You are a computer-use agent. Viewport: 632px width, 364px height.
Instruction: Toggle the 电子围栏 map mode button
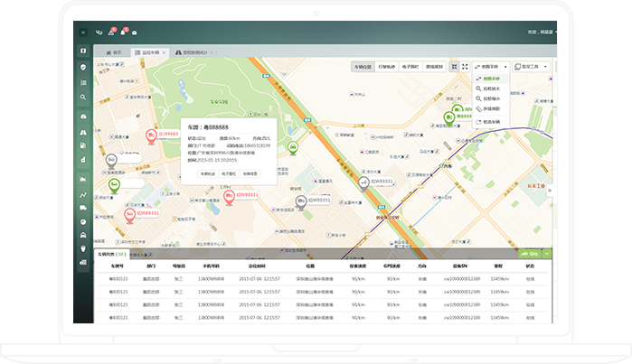coord(410,67)
